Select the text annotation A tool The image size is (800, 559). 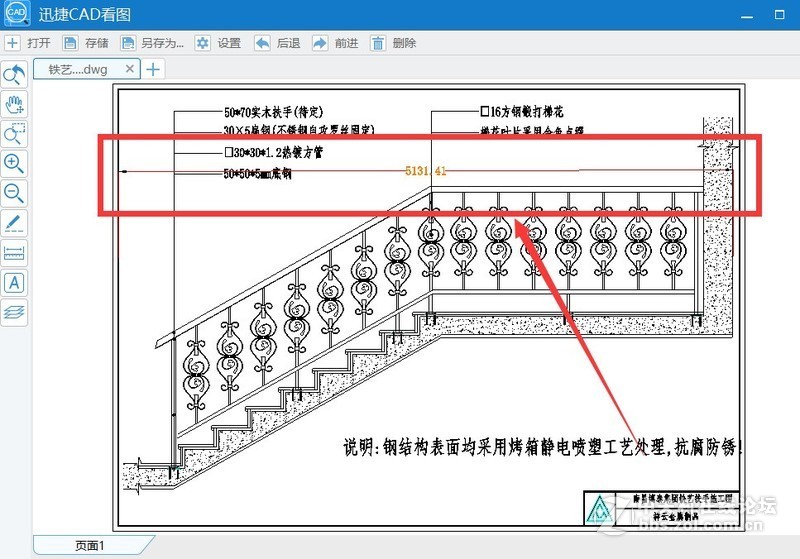point(14,283)
